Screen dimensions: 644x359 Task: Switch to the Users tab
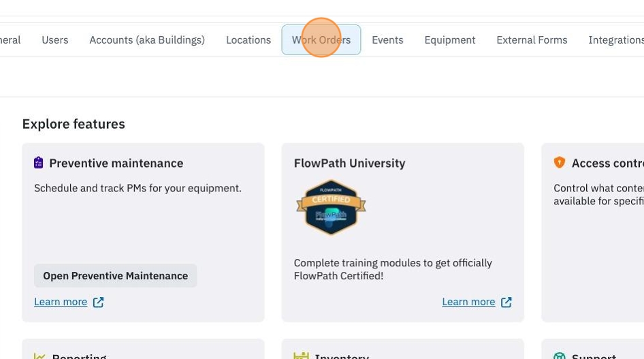[55, 40]
